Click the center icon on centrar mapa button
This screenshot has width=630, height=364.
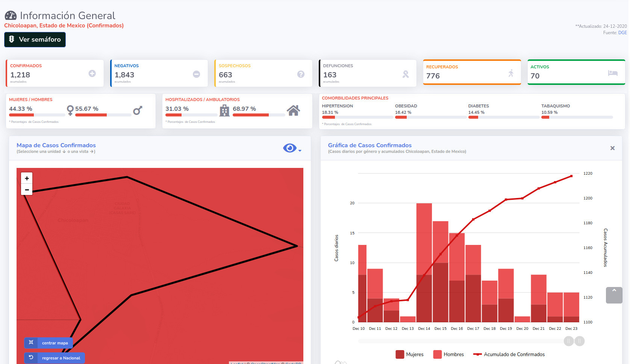pos(31,343)
